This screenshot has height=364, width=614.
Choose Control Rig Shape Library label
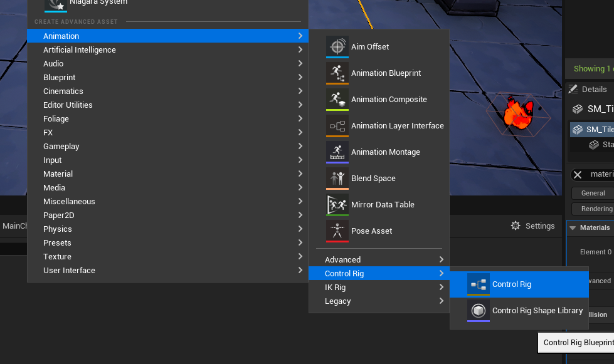pos(537,311)
